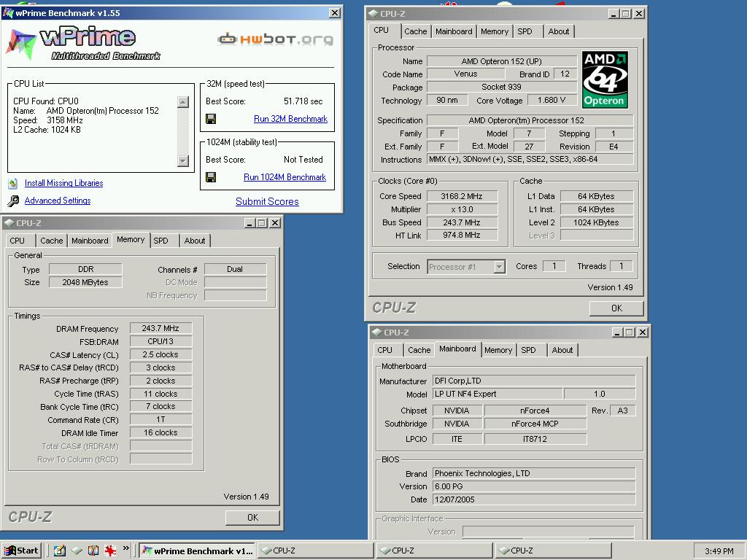Click the Core Speed 3168.2 MHz field

(462, 196)
